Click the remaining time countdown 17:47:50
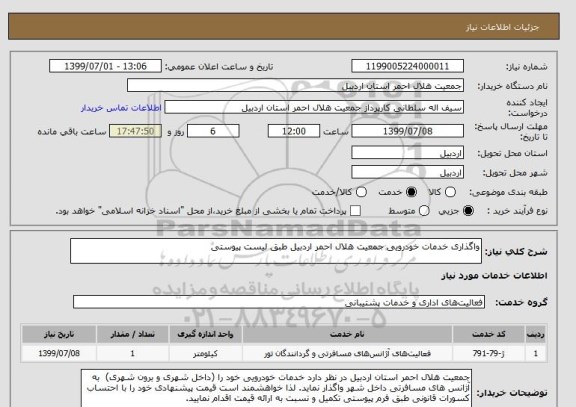The height and width of the screenshot is (407, 576). click(x=136, y=131)
